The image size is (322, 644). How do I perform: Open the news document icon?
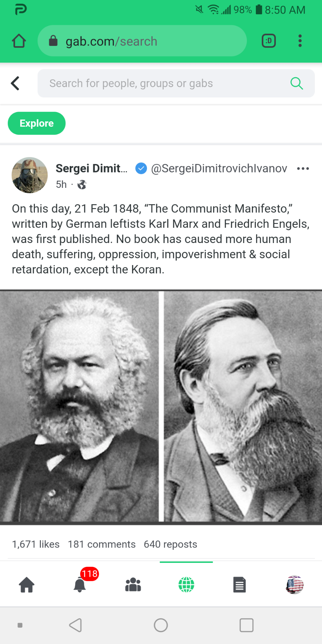pyautogui.click(x=239, y=585)
